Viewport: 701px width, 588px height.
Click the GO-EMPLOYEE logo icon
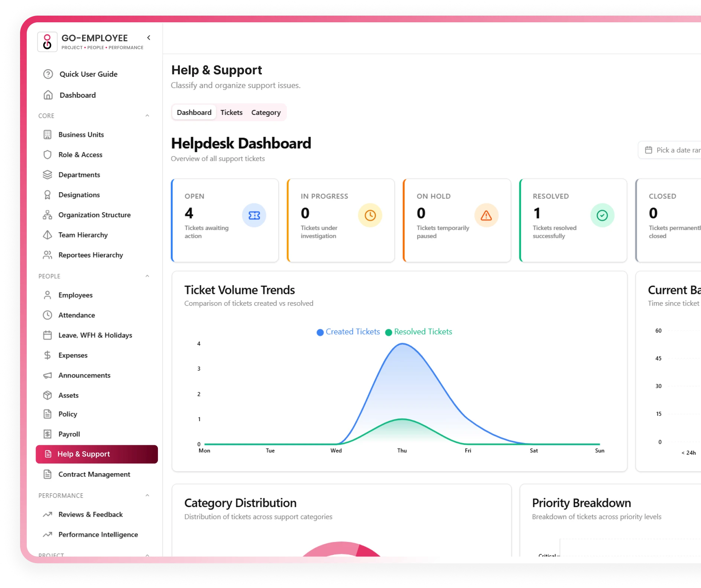click(x=47, y=42)
